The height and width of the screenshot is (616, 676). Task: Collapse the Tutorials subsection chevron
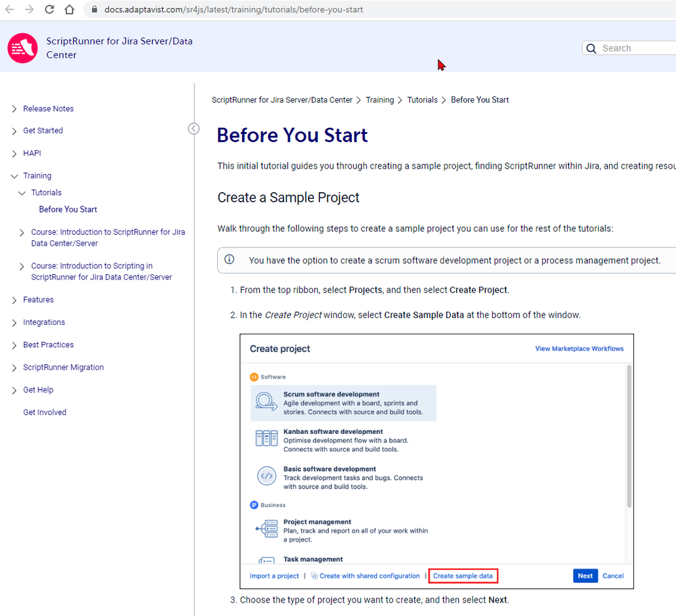[22, 193]
